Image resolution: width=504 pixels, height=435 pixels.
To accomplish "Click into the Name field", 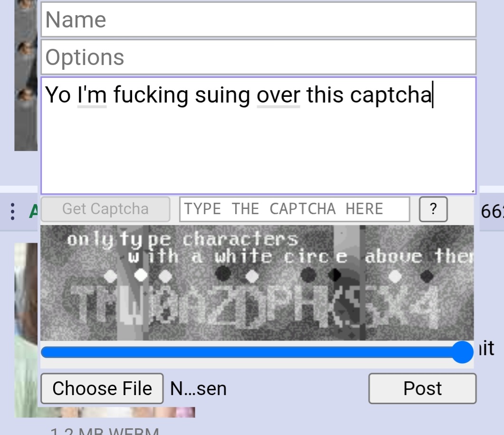I will pyautogui.click(x=258, y=19).
